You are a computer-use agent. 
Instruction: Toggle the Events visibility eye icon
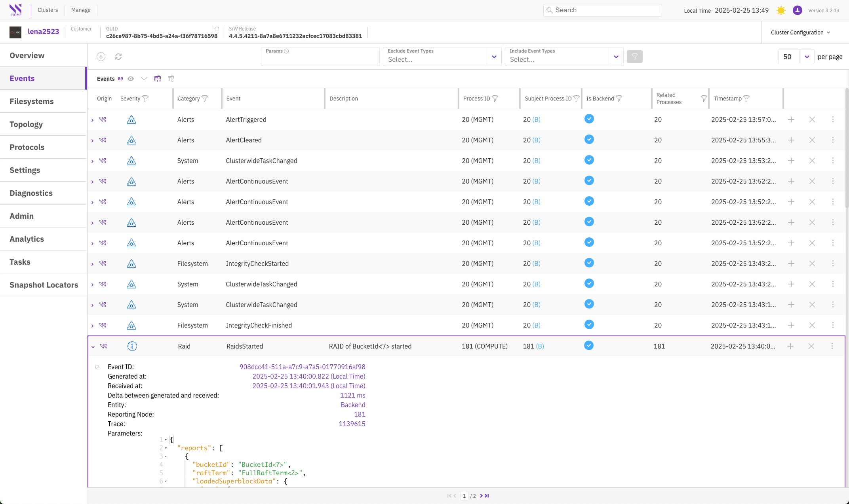[131, 79]
